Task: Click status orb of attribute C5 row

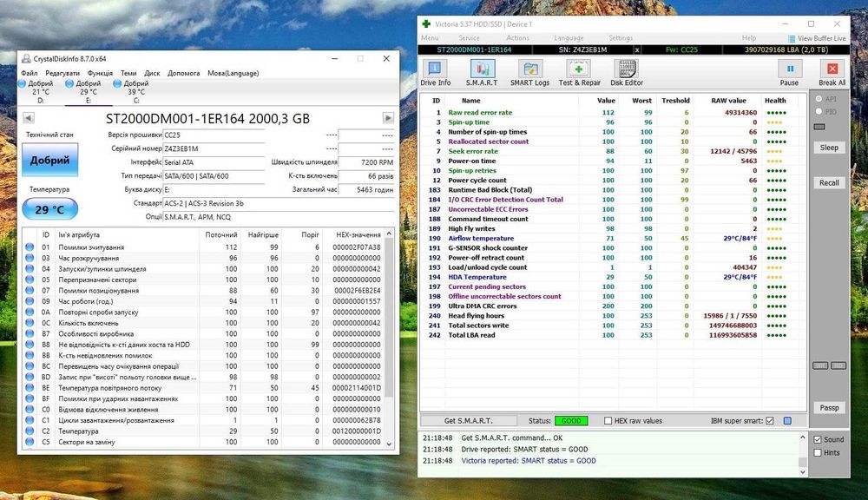Action: (30, 442)
